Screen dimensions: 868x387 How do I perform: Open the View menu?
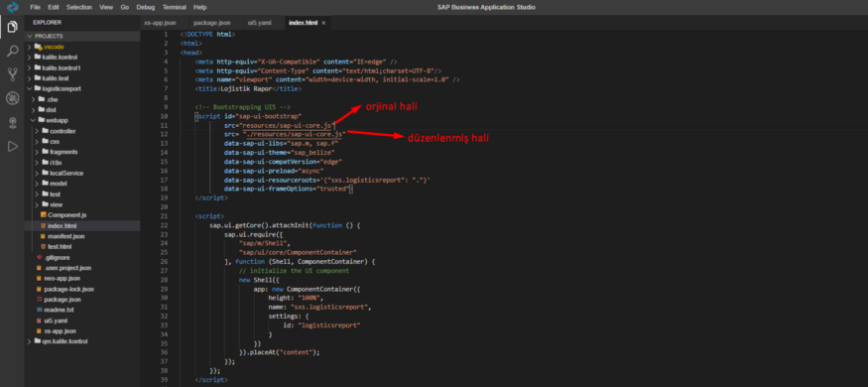[106, 7]
